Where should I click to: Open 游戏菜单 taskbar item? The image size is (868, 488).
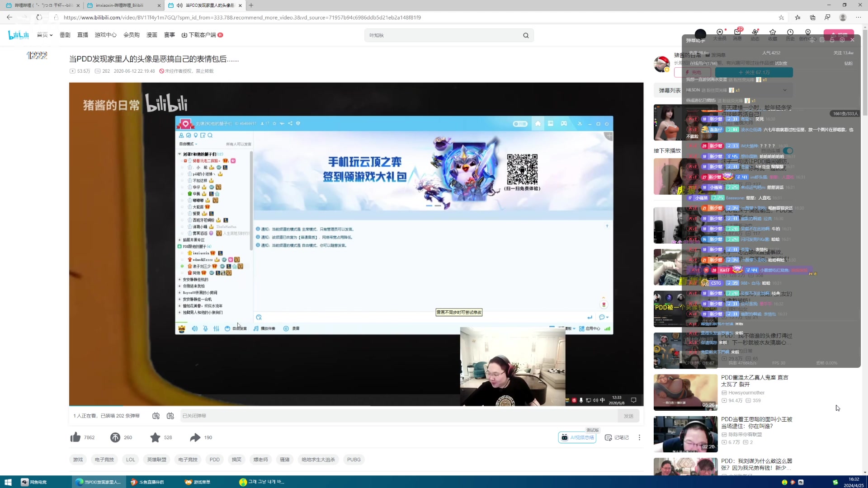198,482
